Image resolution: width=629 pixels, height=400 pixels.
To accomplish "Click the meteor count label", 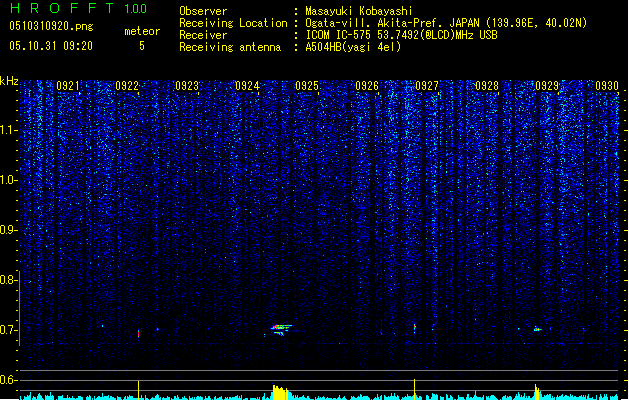I will click(142, 31).
